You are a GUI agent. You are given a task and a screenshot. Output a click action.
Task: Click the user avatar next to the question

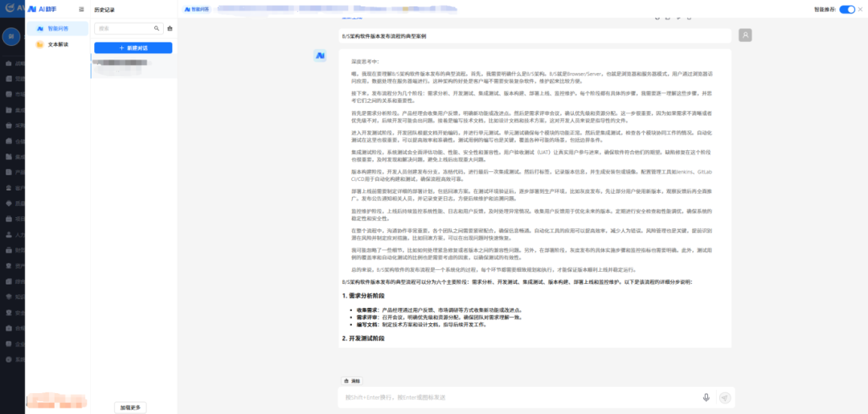point(745,35)
